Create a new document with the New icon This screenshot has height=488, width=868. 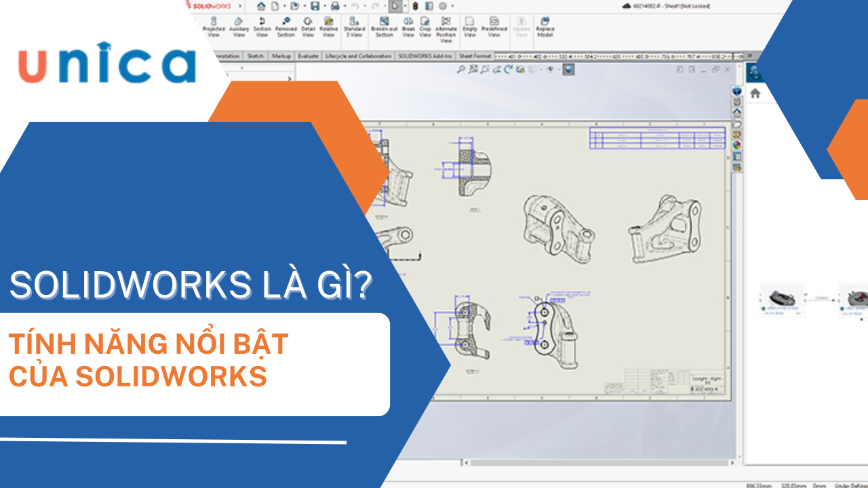(275, 5)
